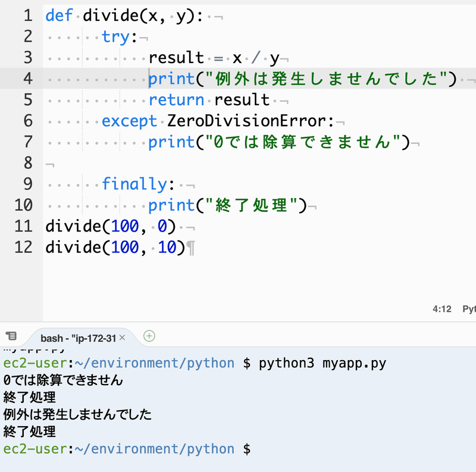Close the bash terminal tab

point(123,336)
